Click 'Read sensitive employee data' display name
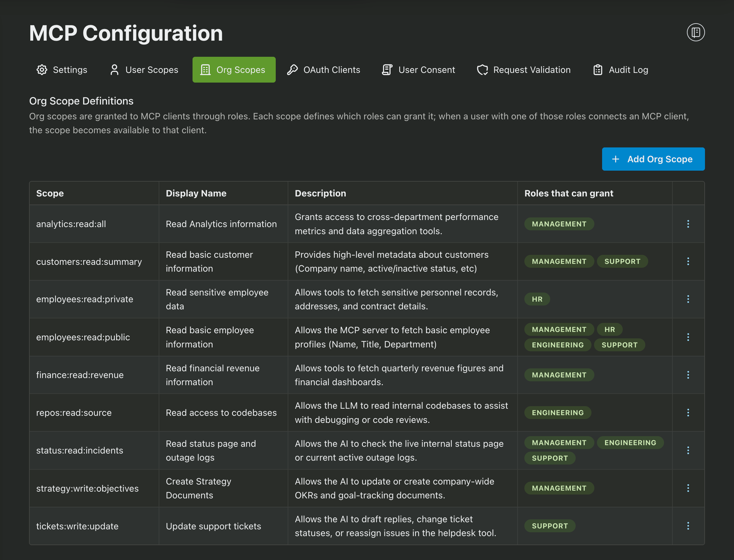734x560 pixels. 217,299
